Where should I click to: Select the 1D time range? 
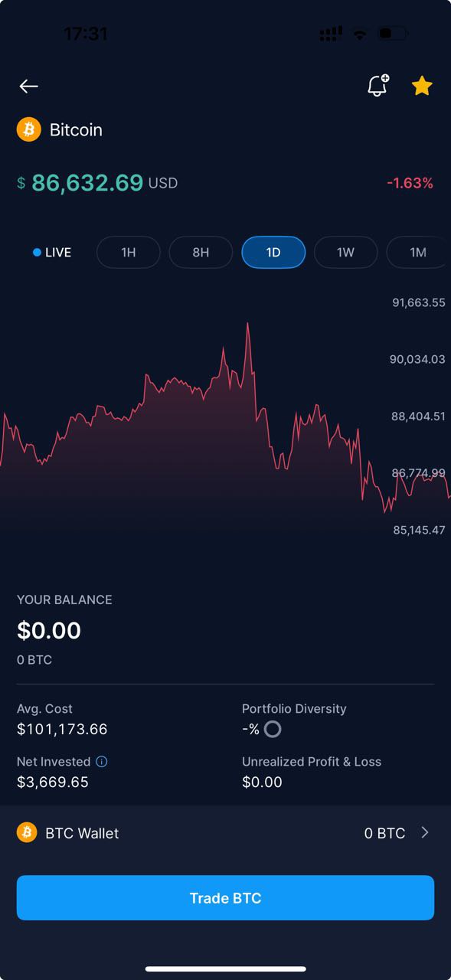[273, 253]
